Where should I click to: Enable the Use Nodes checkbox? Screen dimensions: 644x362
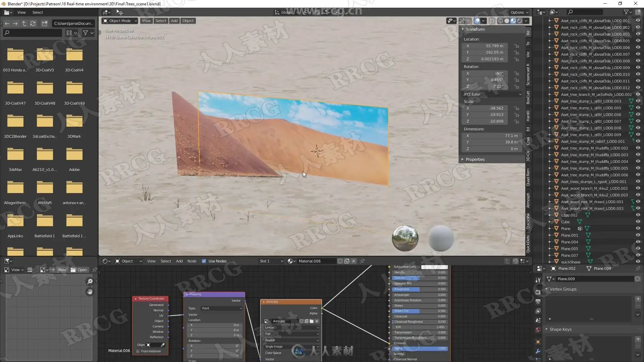[x=204, y=261]
